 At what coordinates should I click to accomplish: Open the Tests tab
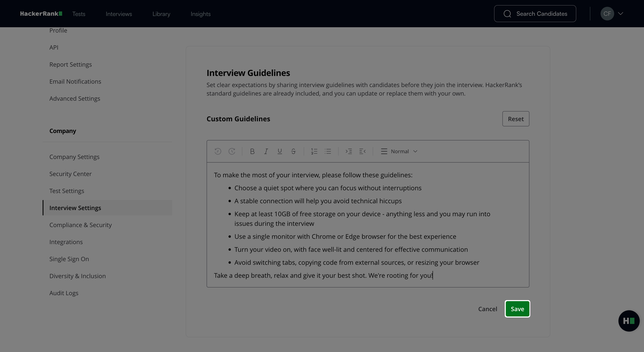click(79, 14)
